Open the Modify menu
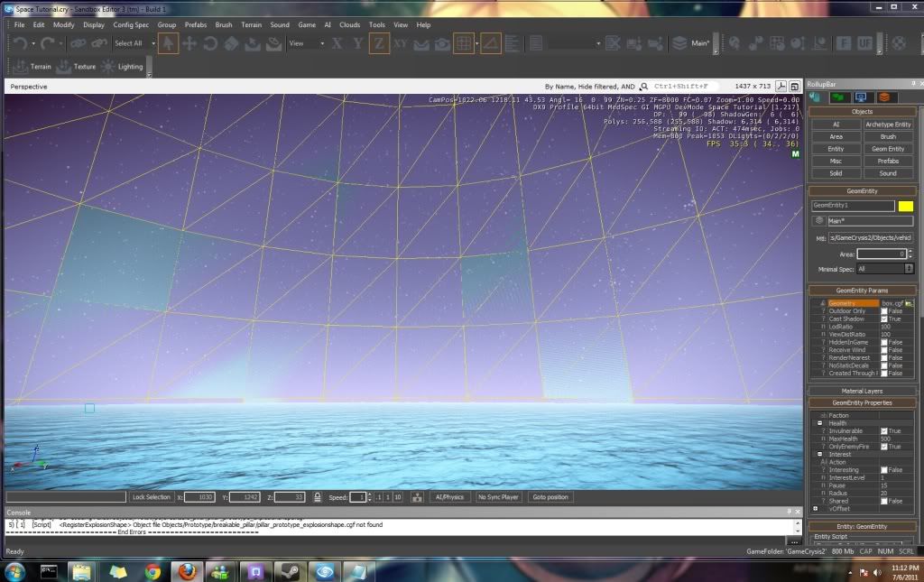Viewport: 924px width, 582px height. pyautogui.click(x=64, y=24)
